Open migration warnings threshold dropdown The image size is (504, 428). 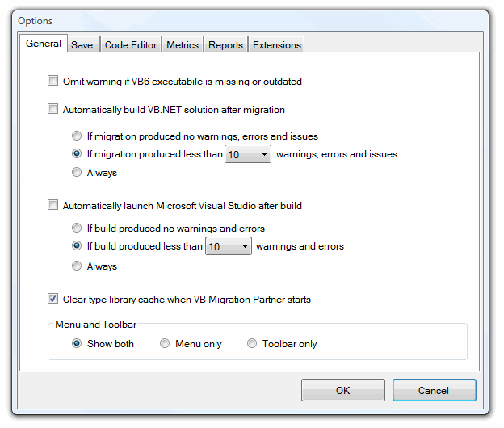[x=248, y=154]
